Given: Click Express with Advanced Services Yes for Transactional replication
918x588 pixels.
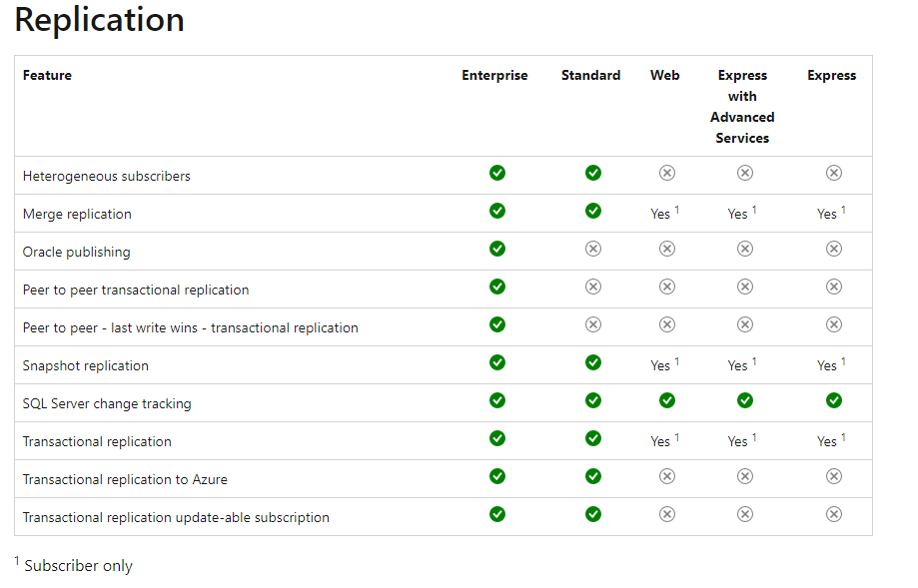Looking at the screenshot, I should [738, 441].
